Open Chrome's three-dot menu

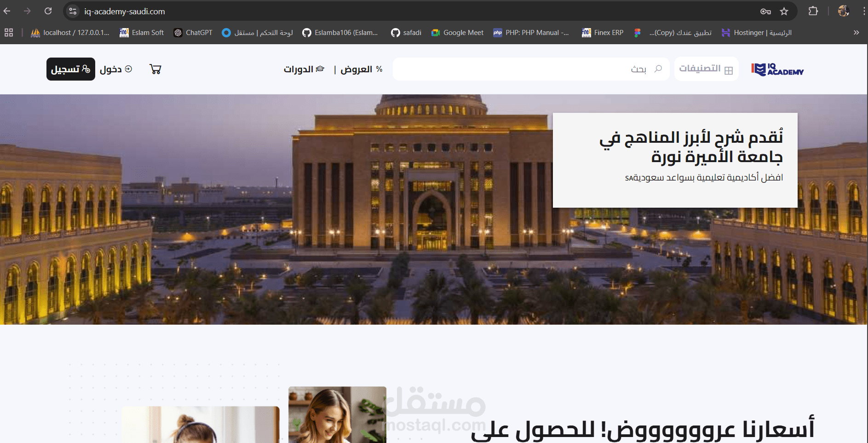coord(862,11)
